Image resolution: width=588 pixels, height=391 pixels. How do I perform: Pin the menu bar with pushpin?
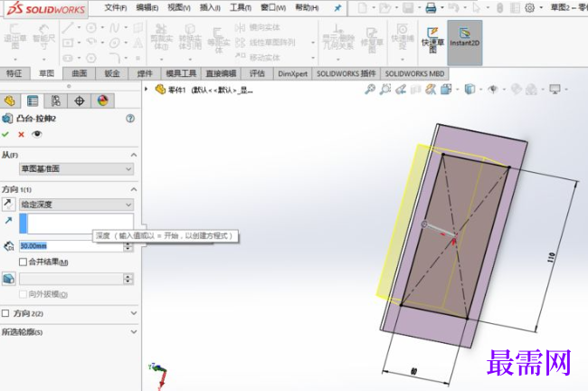(x=337, y=8)
